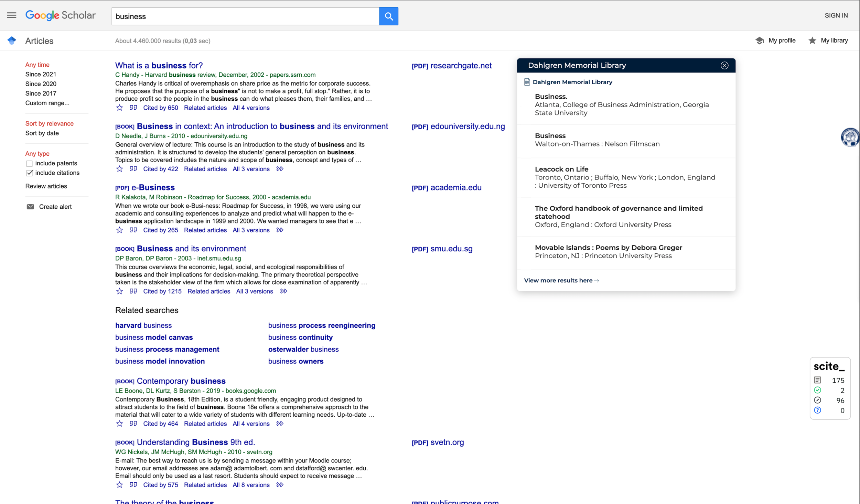Click the Dahlgren Memorial Library source link
This screenshot has height=504, width=860.
coord(572,82)
